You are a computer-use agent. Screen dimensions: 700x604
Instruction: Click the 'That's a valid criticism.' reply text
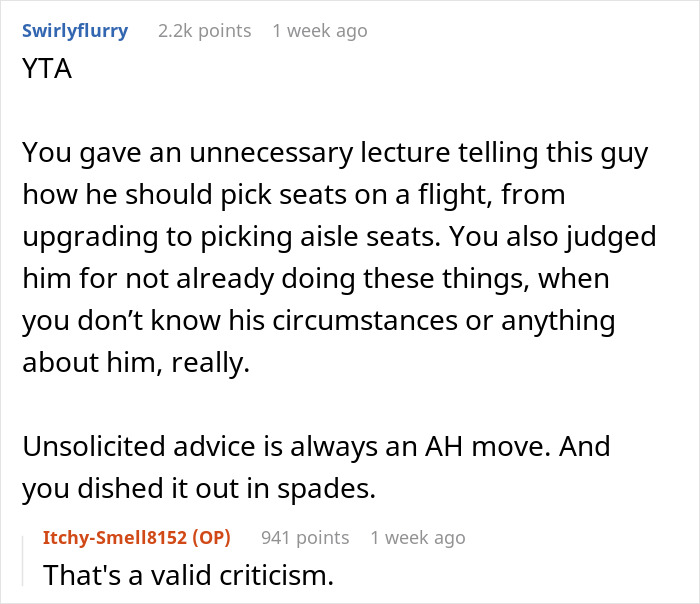(x=188, y=575)
